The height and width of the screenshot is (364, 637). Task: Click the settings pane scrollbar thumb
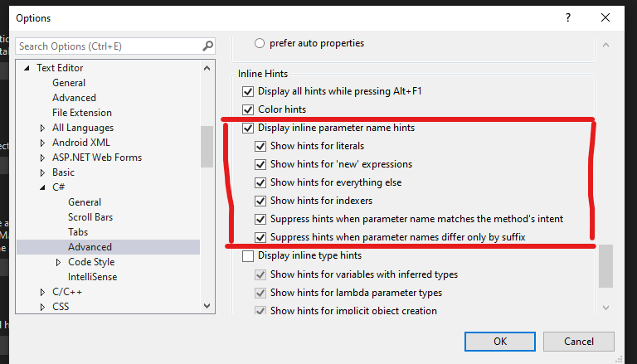[605, 266]
